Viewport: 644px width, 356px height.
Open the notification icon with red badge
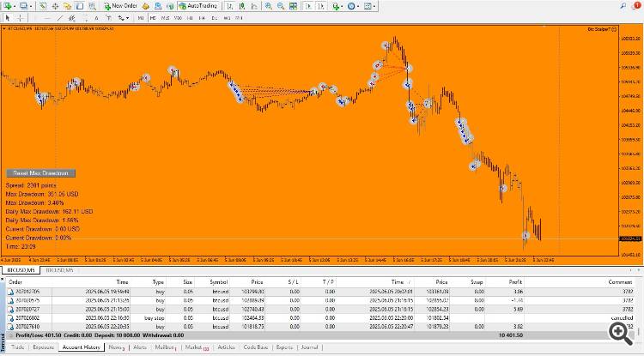pos(636,5)
